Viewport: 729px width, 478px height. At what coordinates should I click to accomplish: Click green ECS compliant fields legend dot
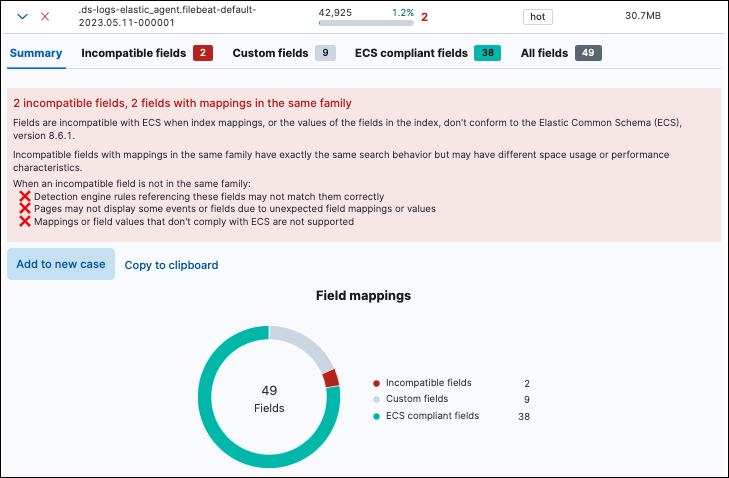click(376, 416)
